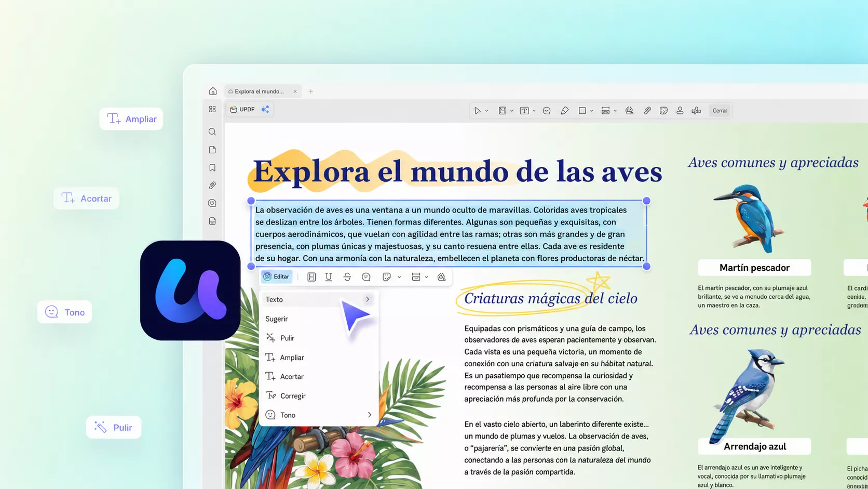
Task: Click the Cerrar button
Action: [720, 111]
